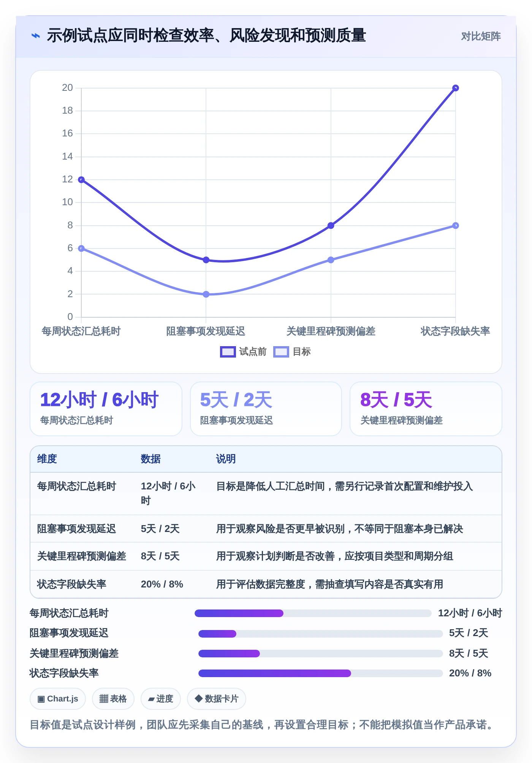Click the 说明 column header

(x=226, y=459)
